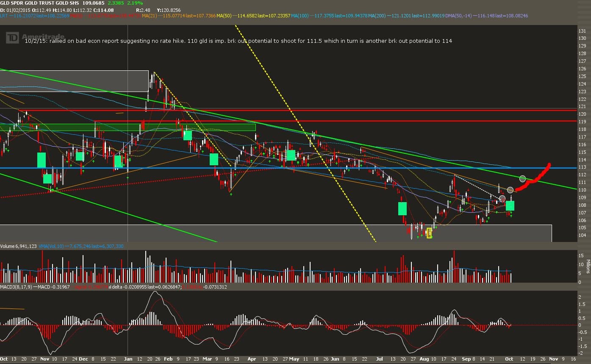Click the Jan label on date axis
The width and height of the screenshot is (591, 364).
128,358
